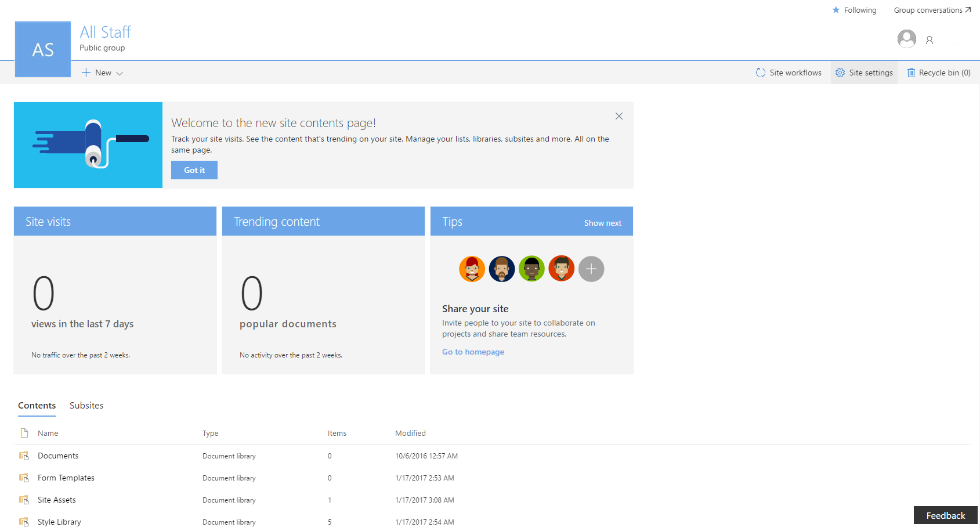The image size is (980, 531).
Task: Click the Style Library folder icon
Action: pyautogui.click(x=24, y=521)
